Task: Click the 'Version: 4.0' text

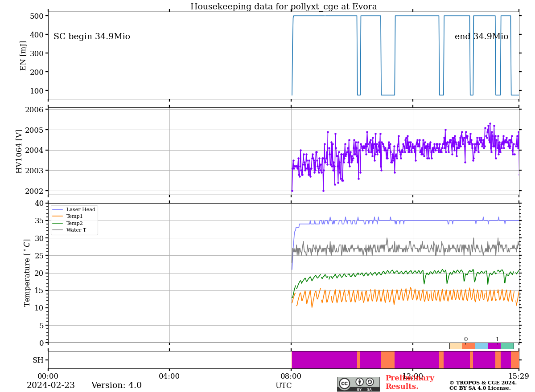Action: coord(116,386)
